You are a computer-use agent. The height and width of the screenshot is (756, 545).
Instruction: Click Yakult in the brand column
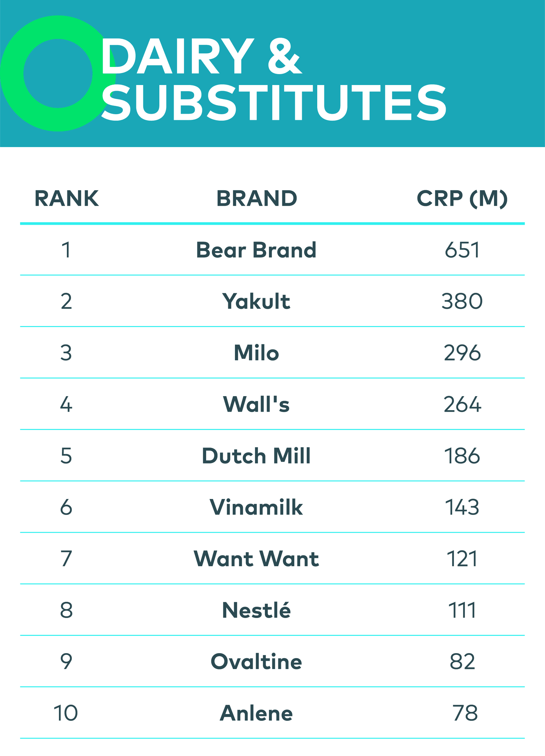[x=256, y=302]
